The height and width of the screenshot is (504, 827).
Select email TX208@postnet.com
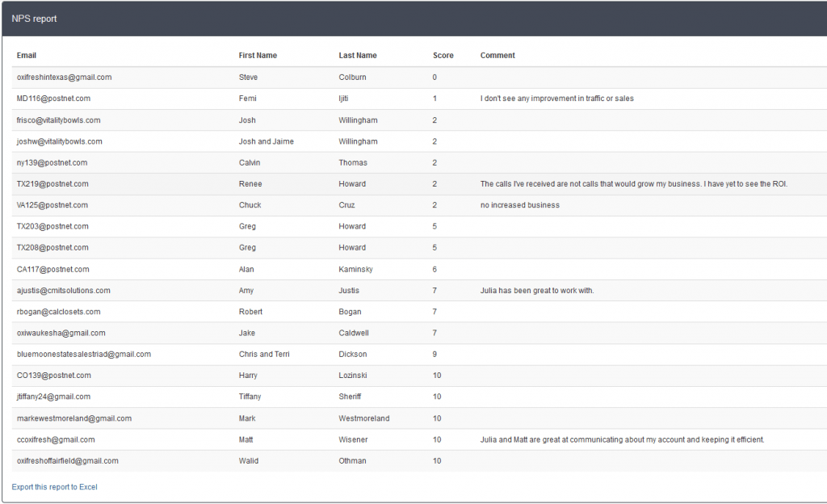click(52, 247)
